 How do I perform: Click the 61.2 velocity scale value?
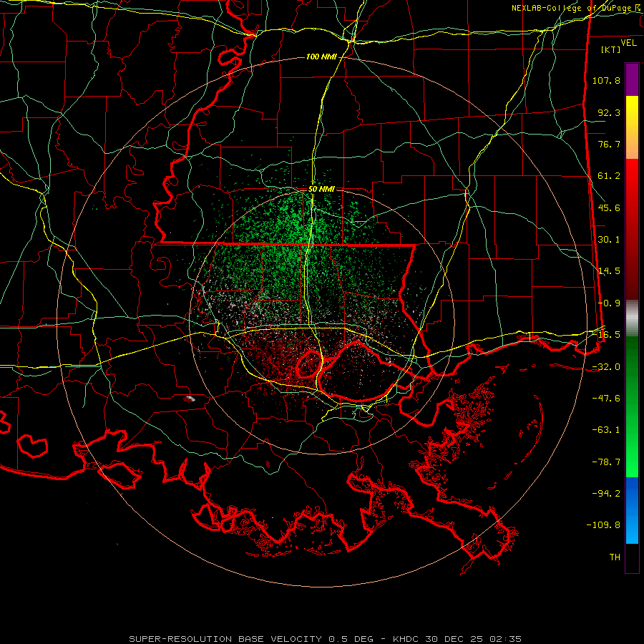click(609, 176)
